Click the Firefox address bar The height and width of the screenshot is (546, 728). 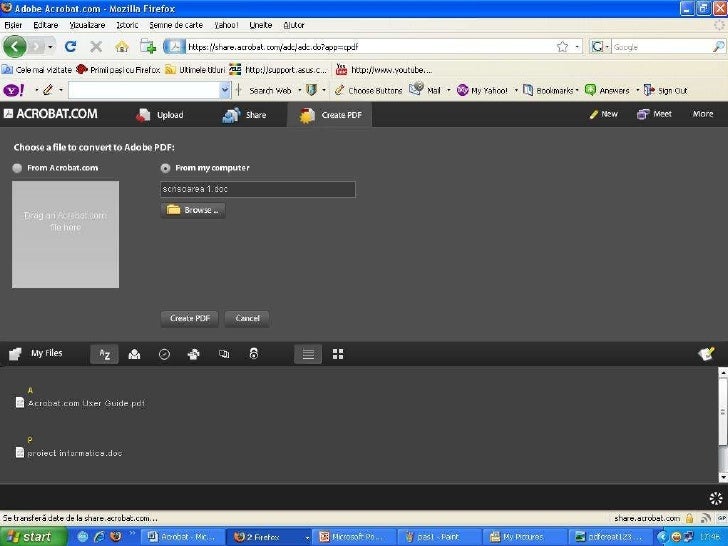point(369,47)
